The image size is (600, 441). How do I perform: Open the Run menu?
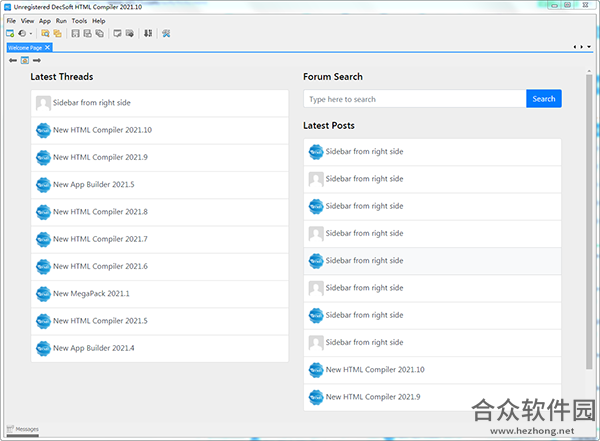[x=61, y=21]
